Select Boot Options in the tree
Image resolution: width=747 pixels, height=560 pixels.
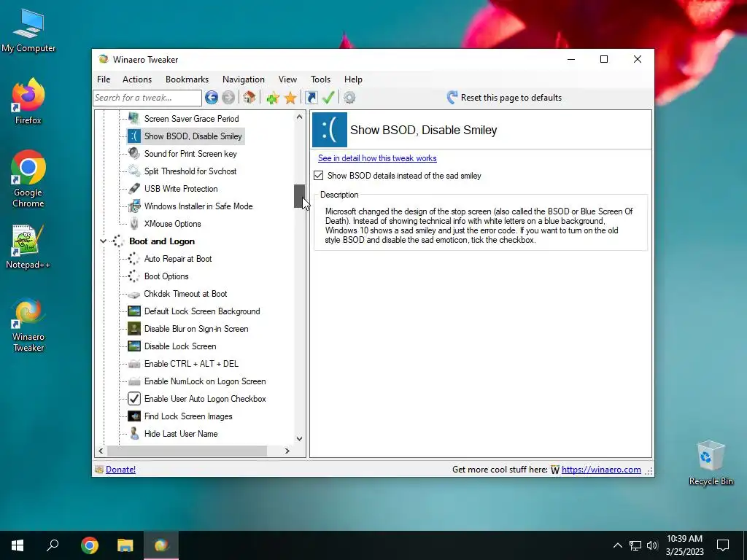(166, 276)
